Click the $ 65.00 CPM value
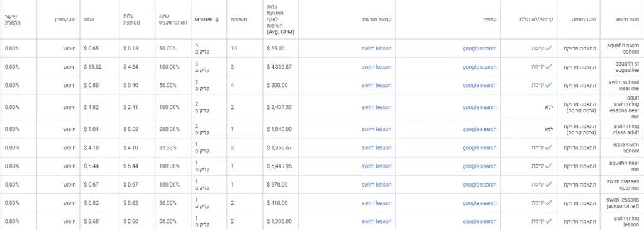 point(275,49)
